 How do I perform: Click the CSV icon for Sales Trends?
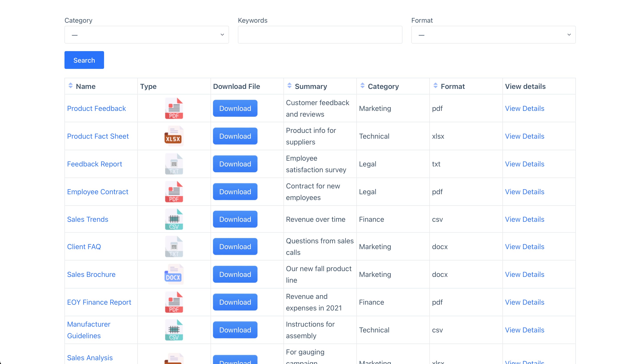pyautogui.click(x=174, y=219)
